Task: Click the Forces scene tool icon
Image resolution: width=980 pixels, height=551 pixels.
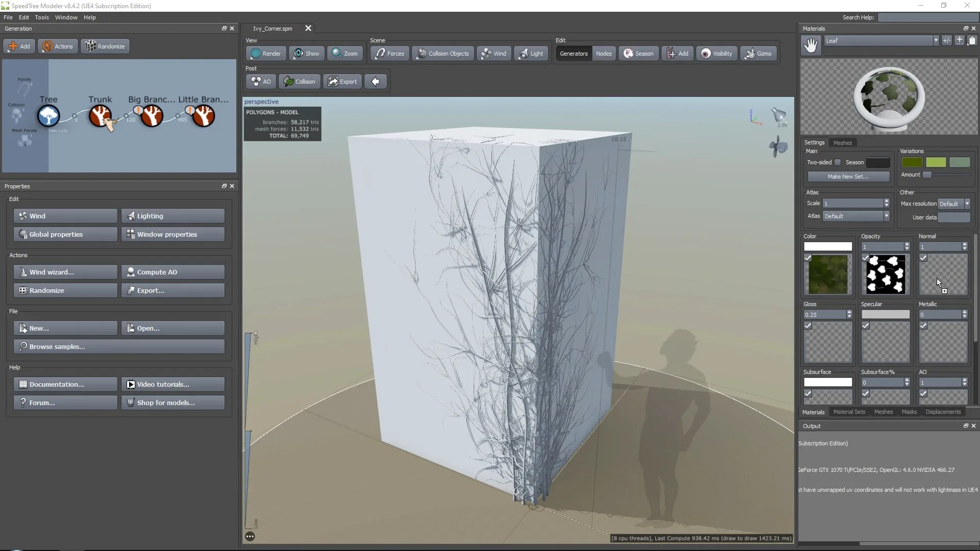Action: point(380,54)
